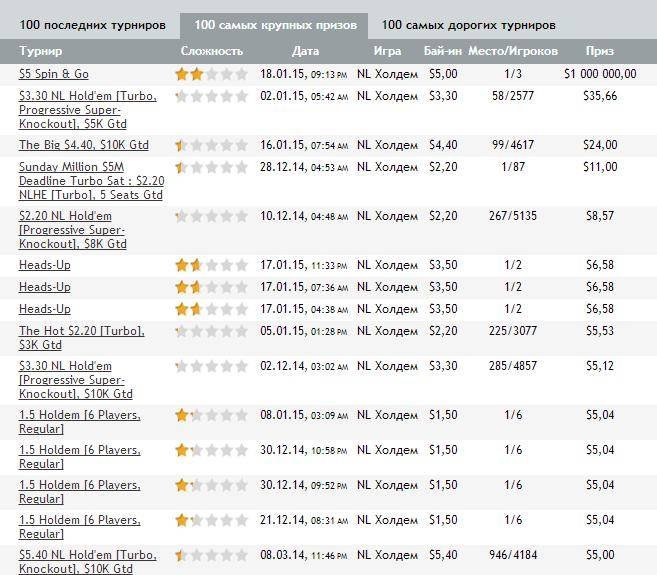Click the star rating for $5 Spin & Go
657x575 pixels.
211,74
